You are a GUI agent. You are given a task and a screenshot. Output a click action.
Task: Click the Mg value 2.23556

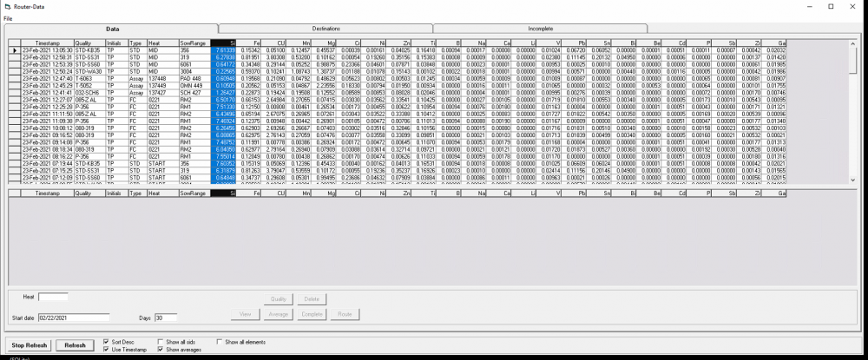(324, 85)
